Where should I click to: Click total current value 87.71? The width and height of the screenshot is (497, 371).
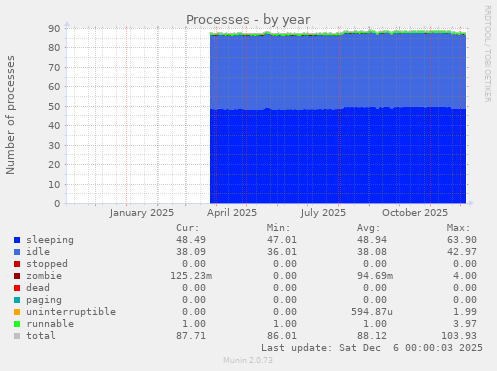pos(191,336)
